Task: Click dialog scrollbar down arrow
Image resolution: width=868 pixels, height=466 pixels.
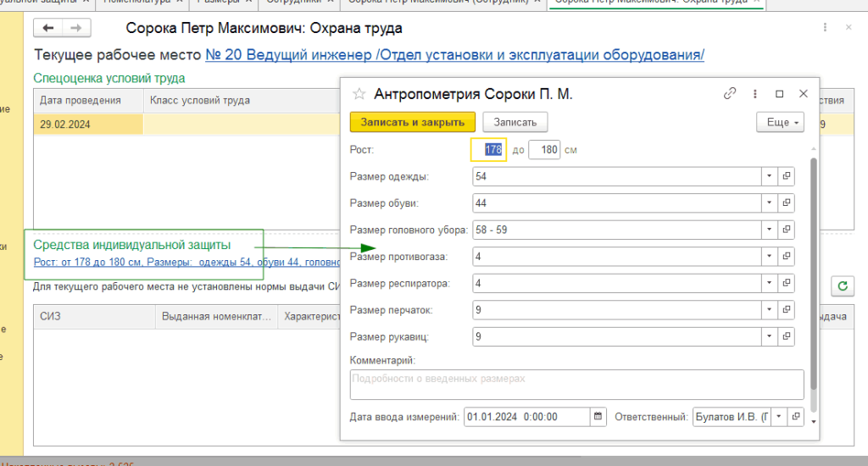Action: click(813, 422)
